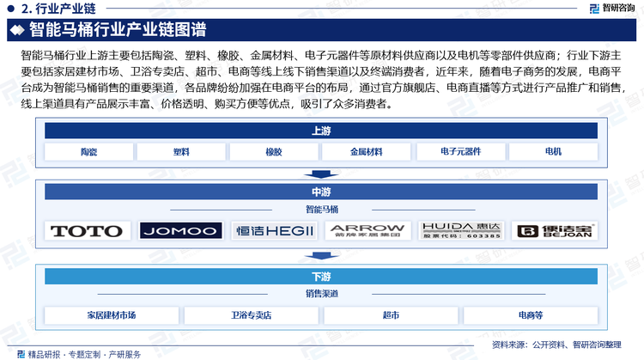Click the 智研咨询 logo at top right
Viewport: 644px width, 360px height.
[x=612, y=9]
